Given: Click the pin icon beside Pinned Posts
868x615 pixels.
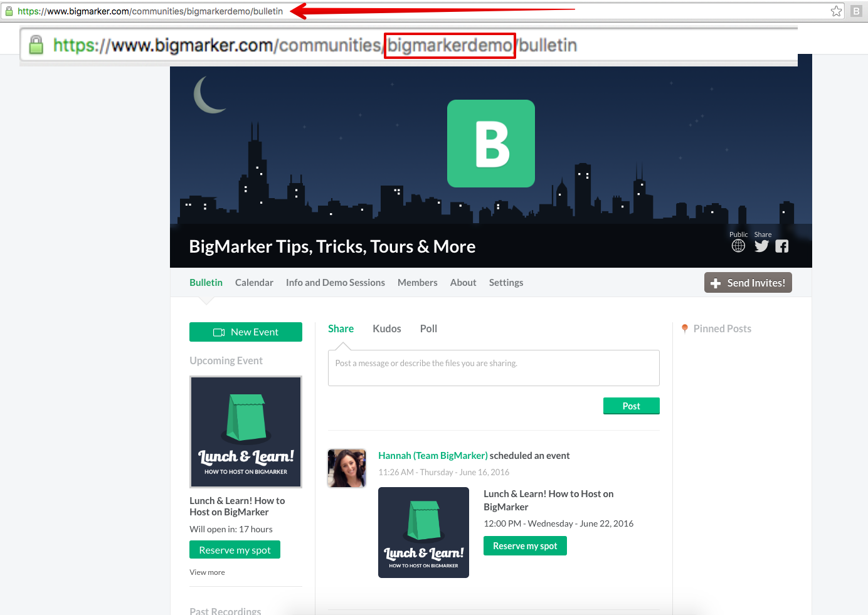Looking at the screenshot, I should 685,329.
